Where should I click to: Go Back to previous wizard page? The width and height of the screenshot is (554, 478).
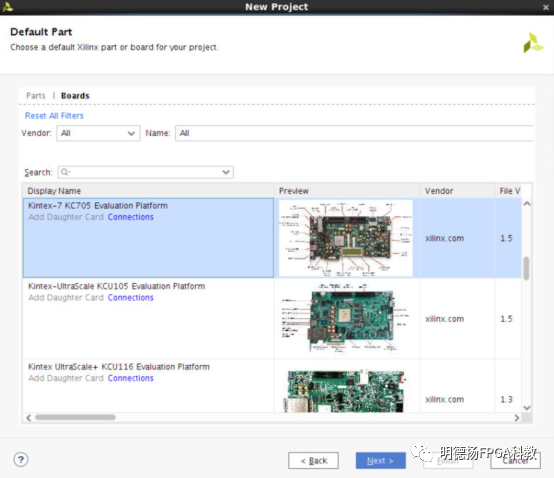pyautogui.click(x=313, y=461)
